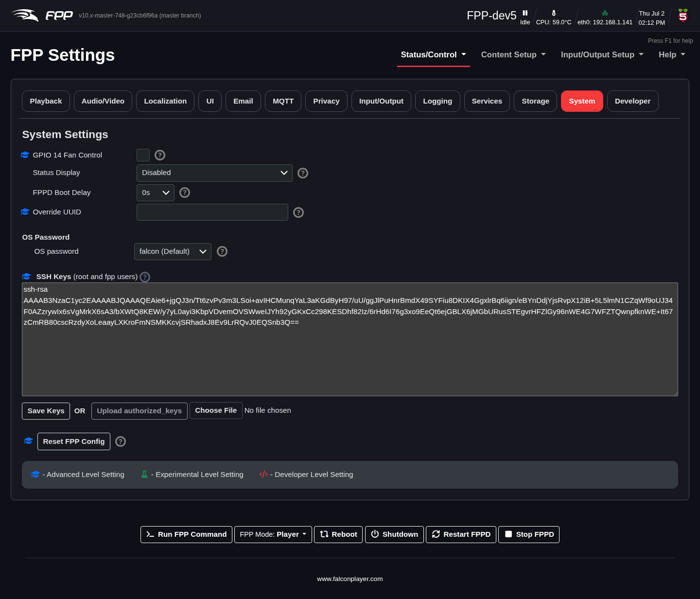Click the version text v10.x-master-748
Screen dimensions: 700x599
click(x=140, y=16)
